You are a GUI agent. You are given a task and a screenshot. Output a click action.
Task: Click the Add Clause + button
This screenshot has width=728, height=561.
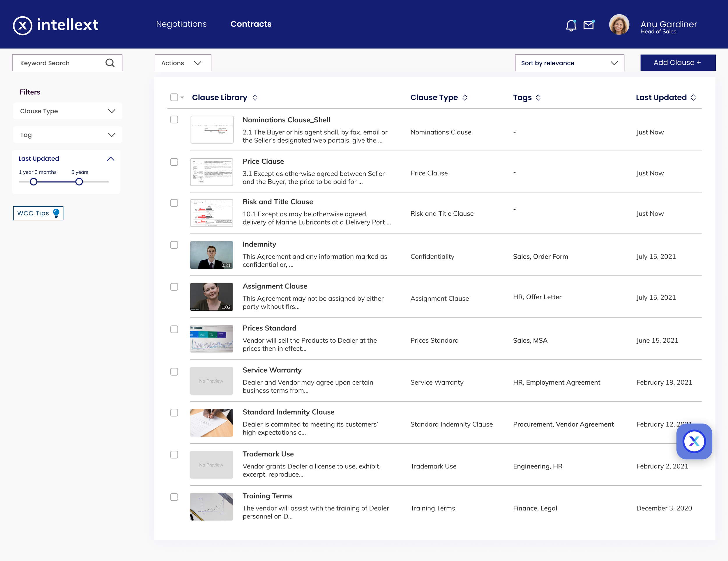click(678, 63)
